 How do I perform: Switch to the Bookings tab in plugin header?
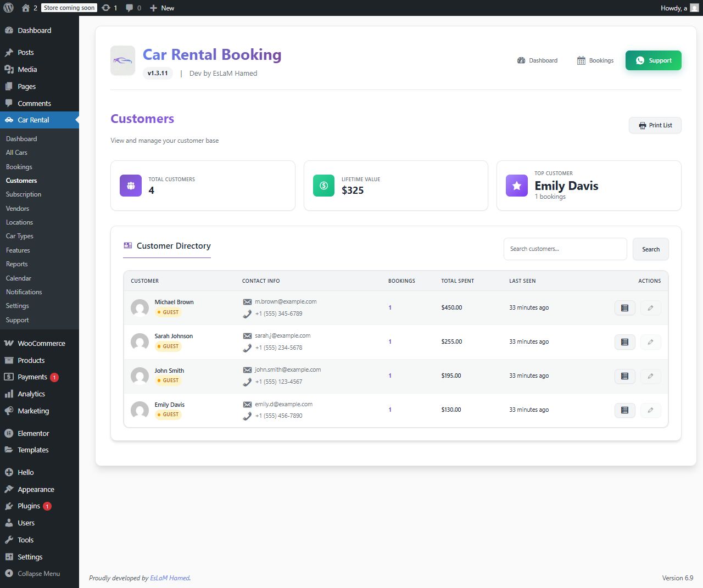tap(595, 60)
